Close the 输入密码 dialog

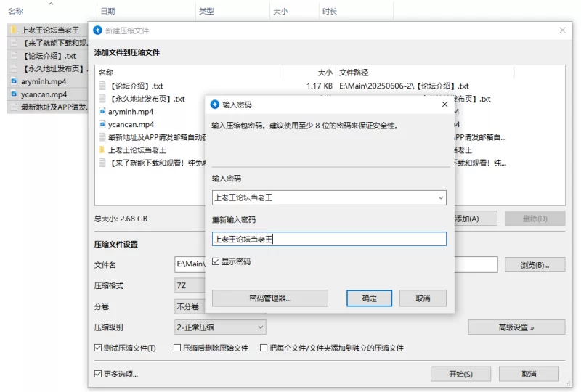pyautogui.click(x=444, y=105)
